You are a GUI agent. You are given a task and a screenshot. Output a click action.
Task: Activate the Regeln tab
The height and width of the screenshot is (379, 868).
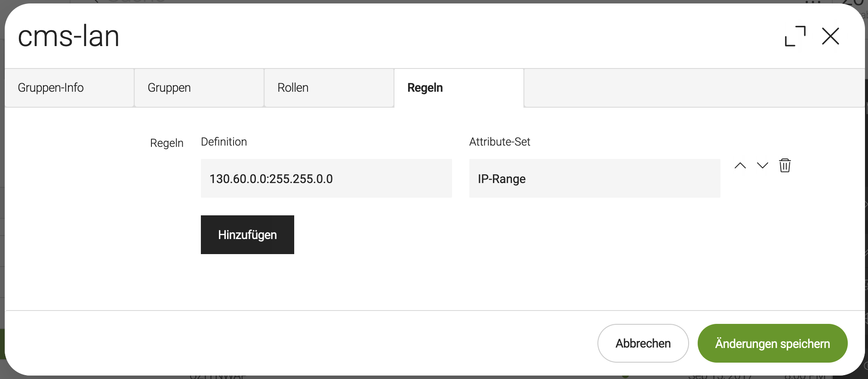click(x=459, y=88)
